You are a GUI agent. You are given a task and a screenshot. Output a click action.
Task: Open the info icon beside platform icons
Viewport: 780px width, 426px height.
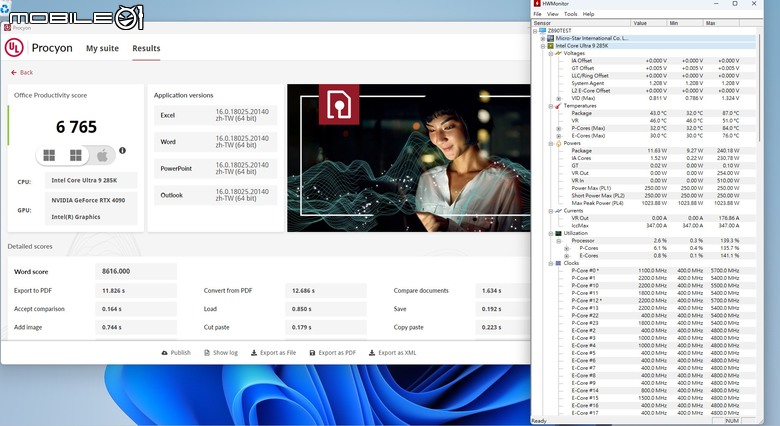click(x=122, y=150)
